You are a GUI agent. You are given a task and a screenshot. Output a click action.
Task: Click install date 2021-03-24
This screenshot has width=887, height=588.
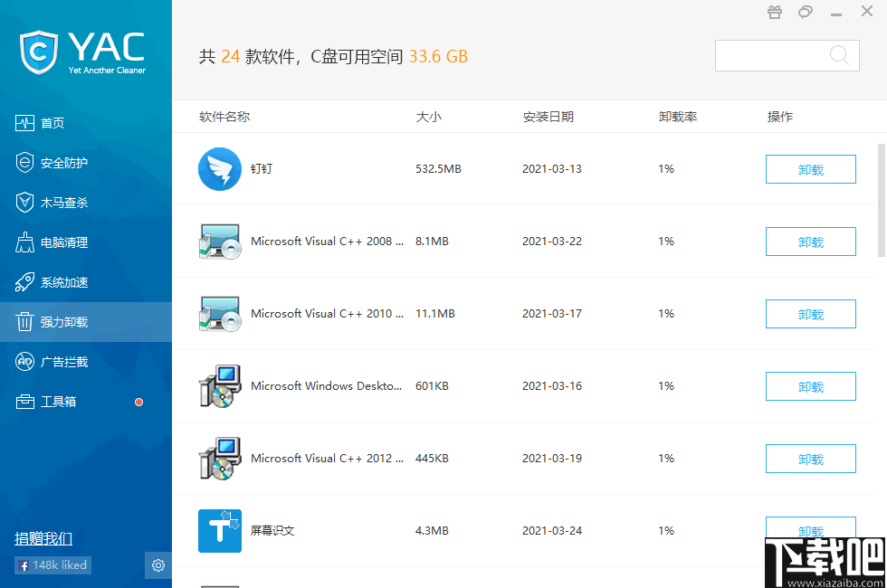click(x=552, y=531)
